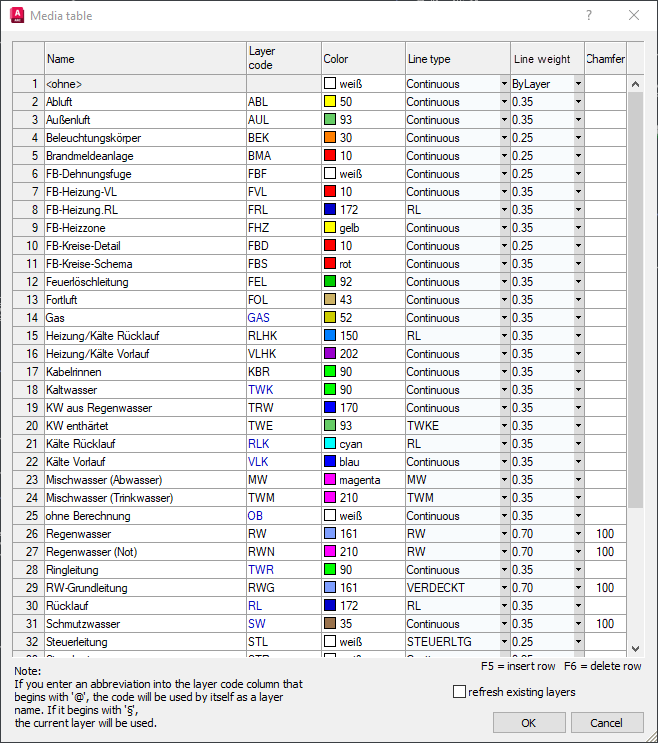Viewport: 658px width, 743px height.
Task: Click the Name column header
Action: pos(145,58)
